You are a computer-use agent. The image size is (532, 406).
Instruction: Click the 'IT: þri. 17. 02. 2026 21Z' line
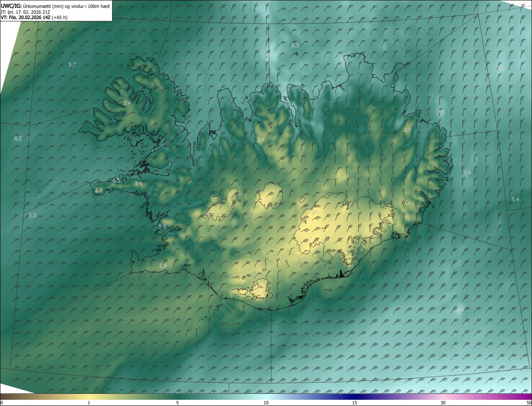[x=25, y=12]
